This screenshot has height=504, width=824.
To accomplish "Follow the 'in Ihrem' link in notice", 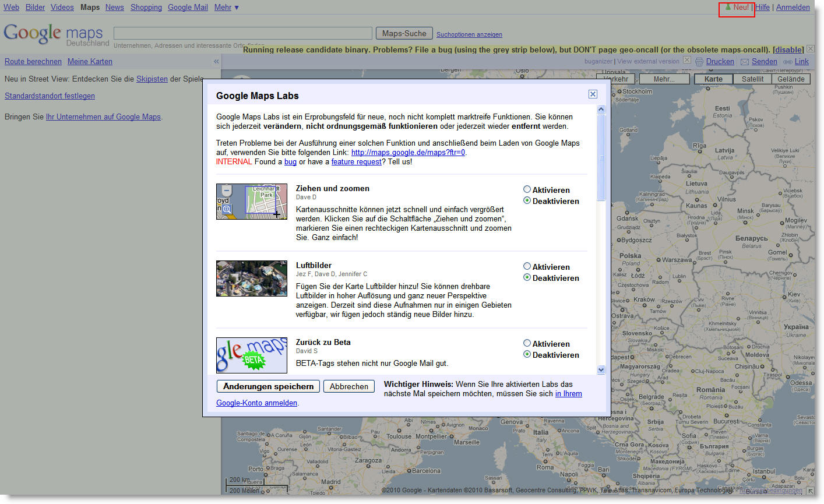I will (x=569, y=393).
